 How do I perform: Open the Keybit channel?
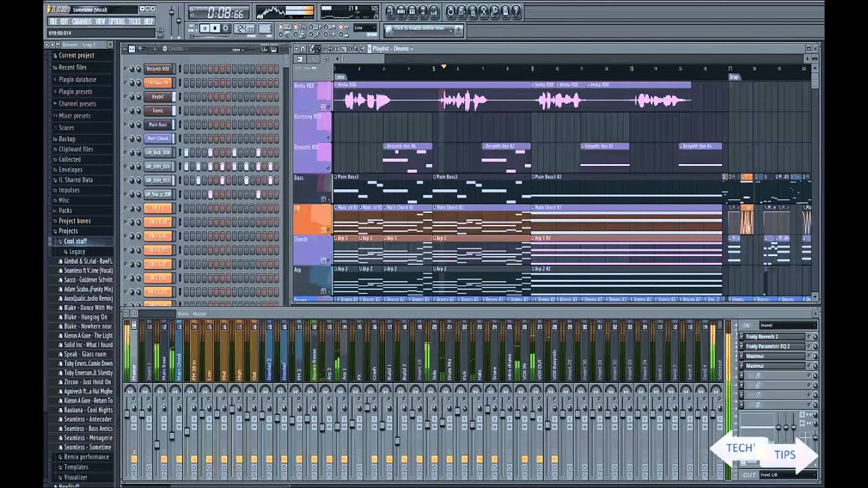158,96
